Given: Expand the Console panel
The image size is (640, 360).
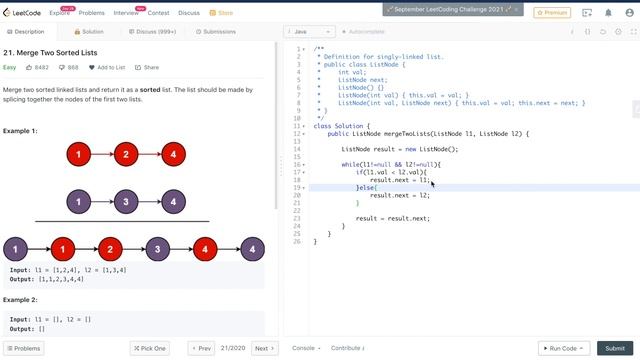Looking at the screenshot, I should point(306,348).
